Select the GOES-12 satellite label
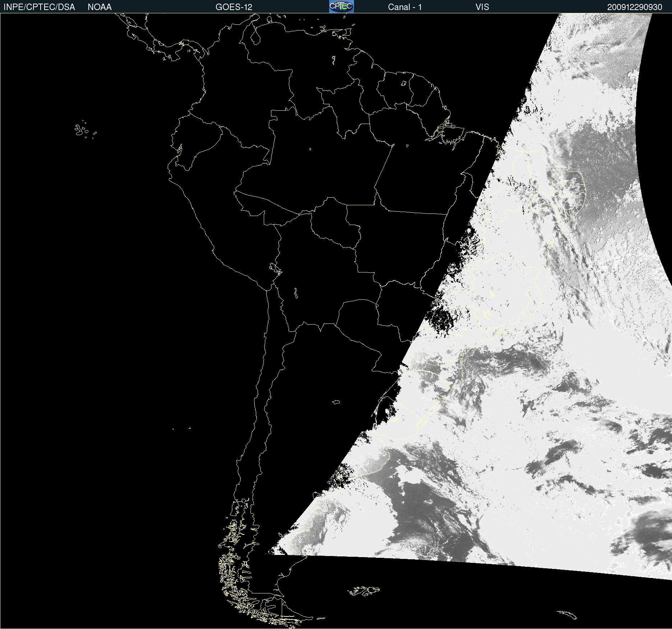Image resolution: width=672 pixels, height=629 pixels. [234, 7]
